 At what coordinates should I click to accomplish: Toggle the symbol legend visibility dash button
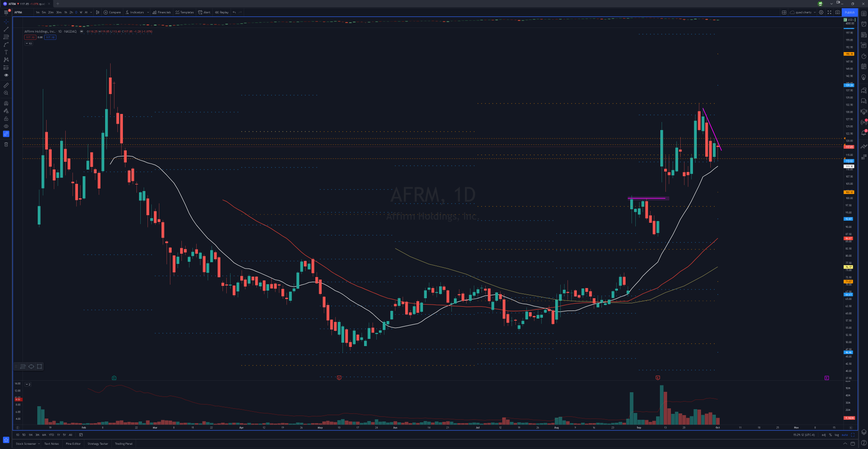tap(81, 31)
